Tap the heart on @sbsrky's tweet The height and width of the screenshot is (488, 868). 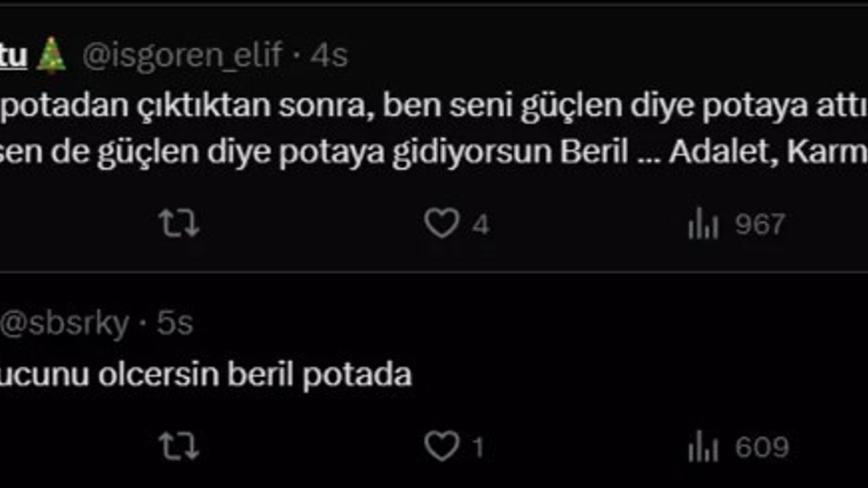[441, 447]
